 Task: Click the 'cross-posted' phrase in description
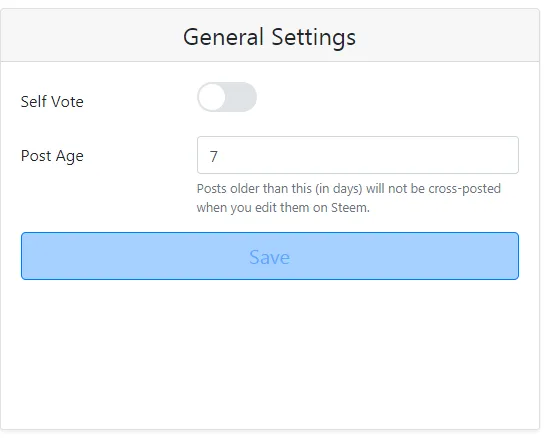click(464, 189)
